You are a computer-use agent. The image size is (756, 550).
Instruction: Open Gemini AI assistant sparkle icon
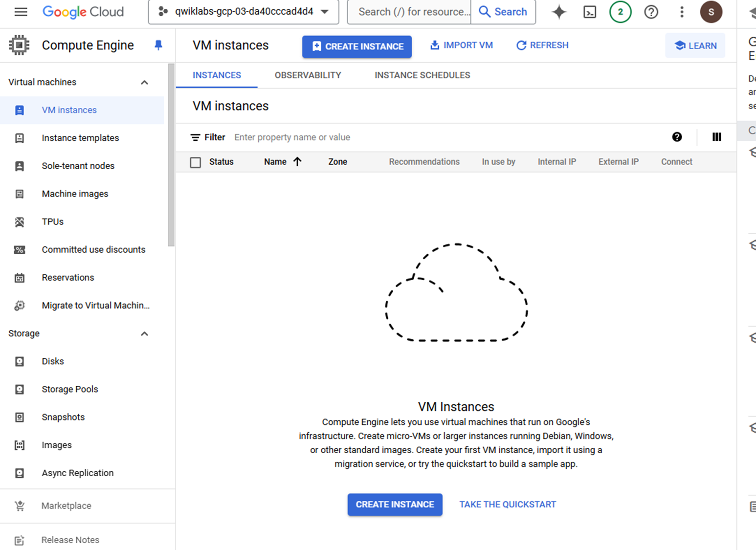pyautogui.click(x=559, y=12)
